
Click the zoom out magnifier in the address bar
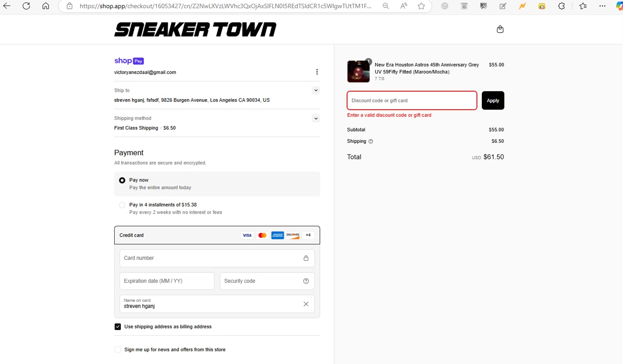pos(386,6)
